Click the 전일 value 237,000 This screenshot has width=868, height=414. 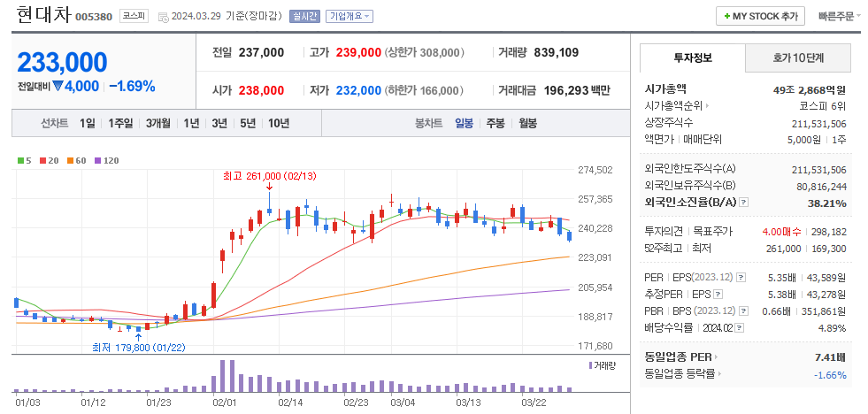click(x=261, y=52)
